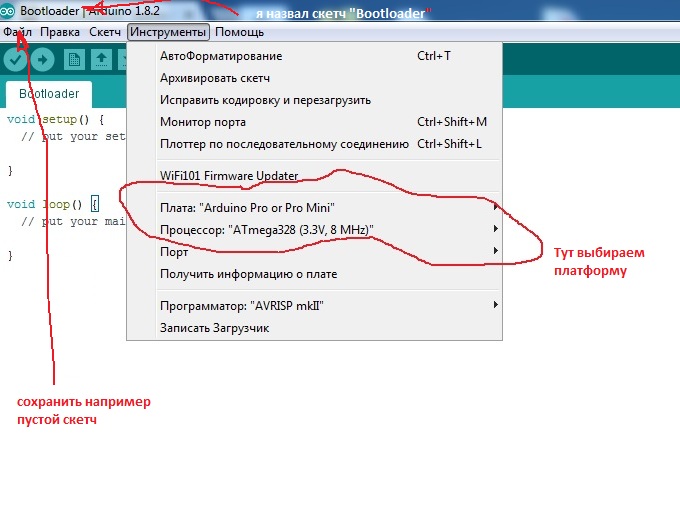Expand Плата "Arduino Pro or Pro Mini" submenu
680x506 pixels.
click(x=314, y=208)
